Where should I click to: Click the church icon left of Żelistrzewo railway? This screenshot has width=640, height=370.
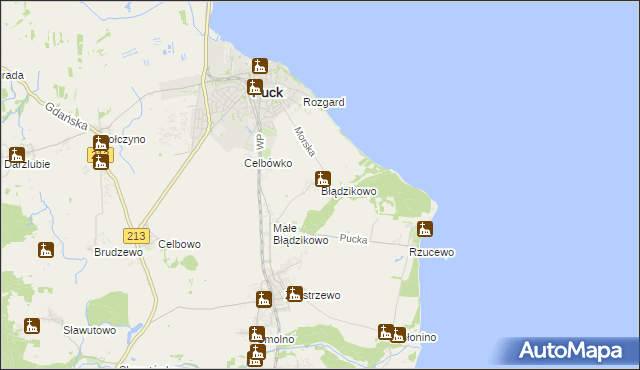tap(264, 299)
